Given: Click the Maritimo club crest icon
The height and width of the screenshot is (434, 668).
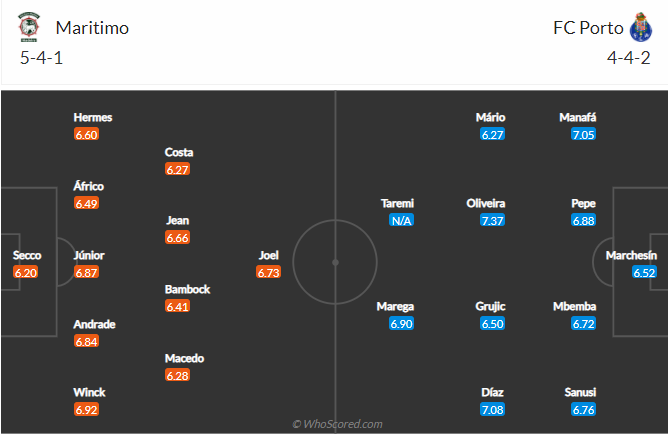Looking at the screenshot, I should [x=29, y=27].
